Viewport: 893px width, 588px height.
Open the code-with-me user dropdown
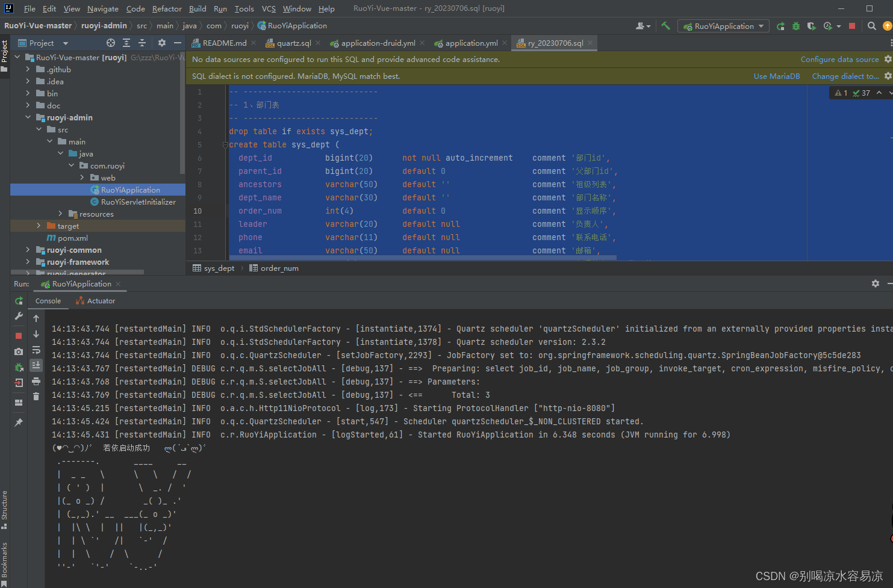[643, 26]
